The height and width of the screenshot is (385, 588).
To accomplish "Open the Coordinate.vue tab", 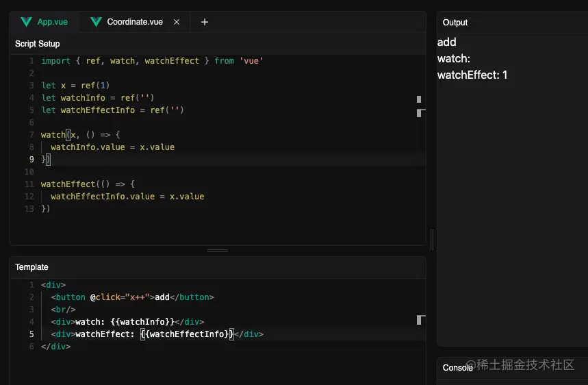I will click(x=135, y=22).
